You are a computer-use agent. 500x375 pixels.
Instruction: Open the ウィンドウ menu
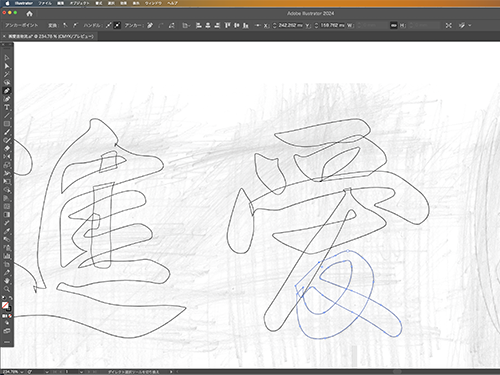pyautogui.click(x=153, y=3)
